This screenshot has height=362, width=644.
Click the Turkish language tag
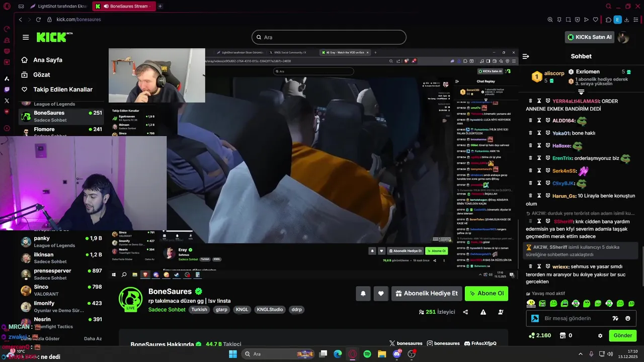click(x=199, y=310)
